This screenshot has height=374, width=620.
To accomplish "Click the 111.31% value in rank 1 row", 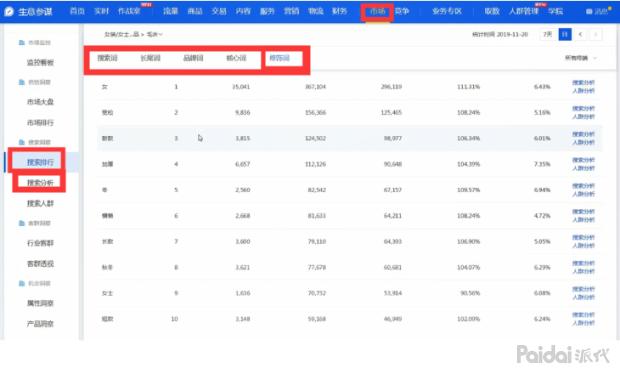I will coord(468,87).
